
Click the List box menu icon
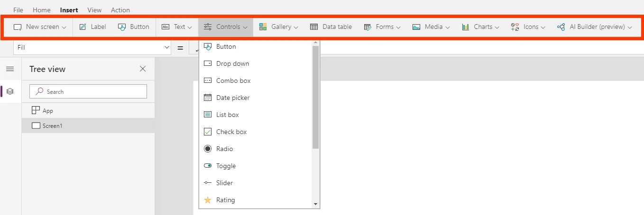click(x=208, y=115)
